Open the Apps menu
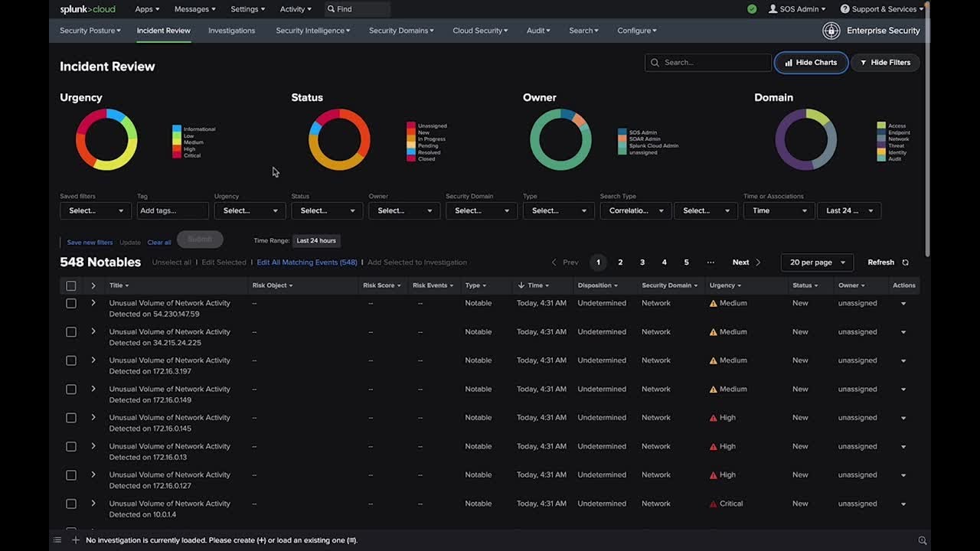 click(x=147, y=9)
